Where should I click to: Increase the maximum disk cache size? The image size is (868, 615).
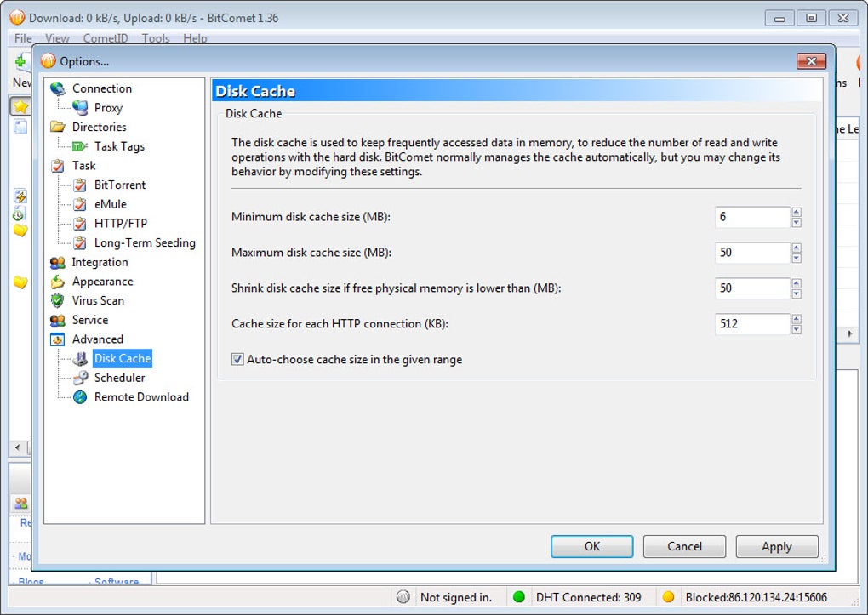796,247
